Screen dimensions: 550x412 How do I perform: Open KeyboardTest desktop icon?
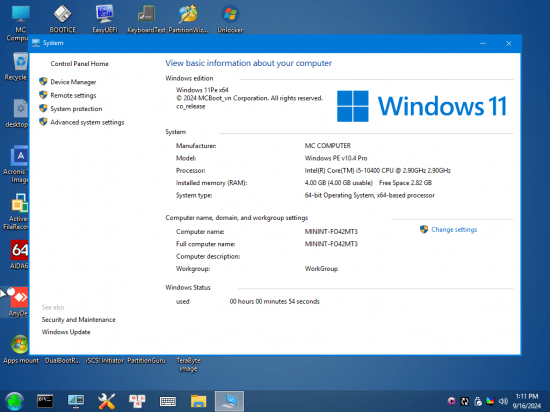coord(146,19)
